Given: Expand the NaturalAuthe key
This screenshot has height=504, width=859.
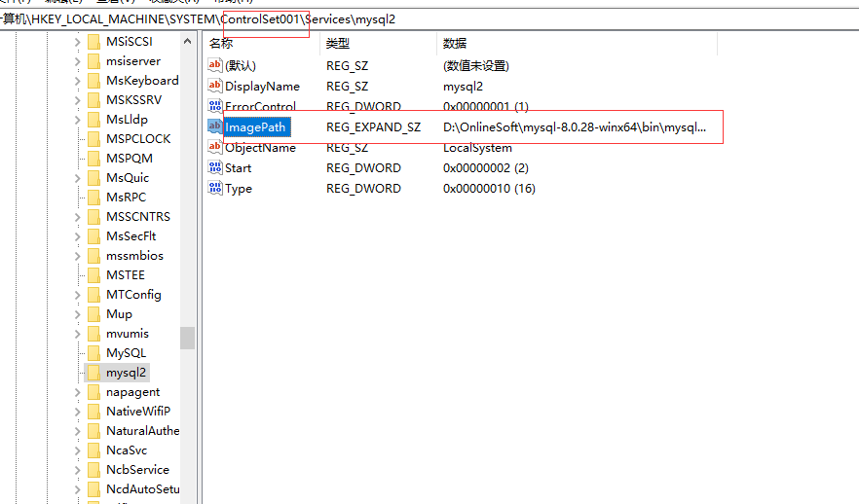Looking at the screenshot, I should pos(77,431).
